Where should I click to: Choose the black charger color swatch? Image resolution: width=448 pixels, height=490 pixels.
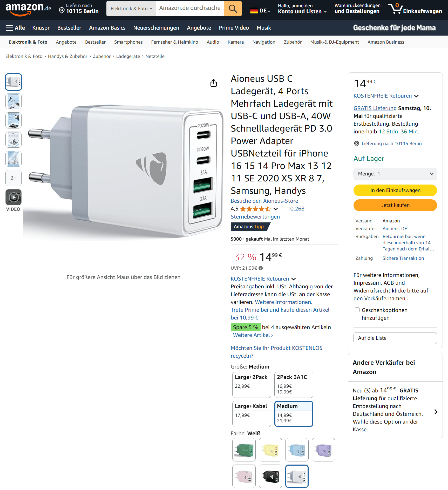pyautogui.click(x=270, y=476)
